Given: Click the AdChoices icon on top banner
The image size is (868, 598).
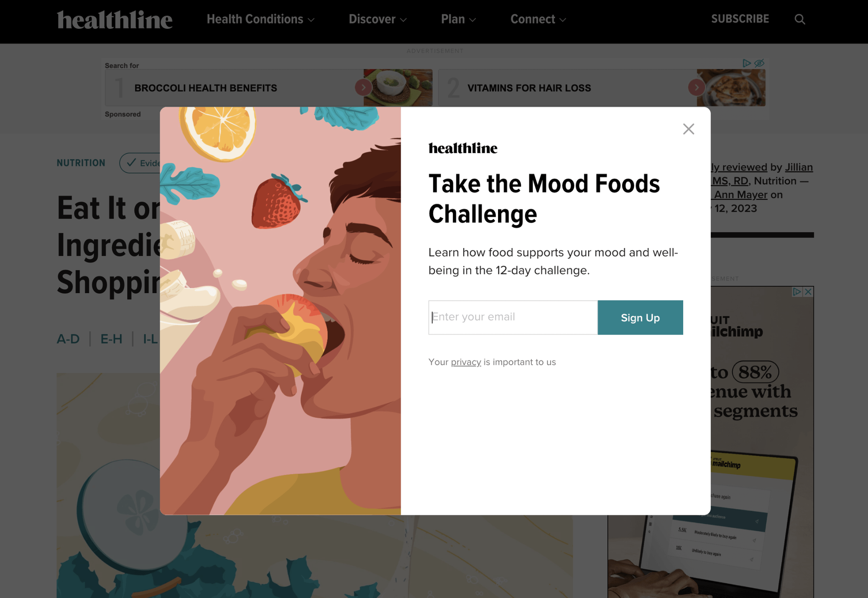Looking at the screenshot, I should click(746, 63).
